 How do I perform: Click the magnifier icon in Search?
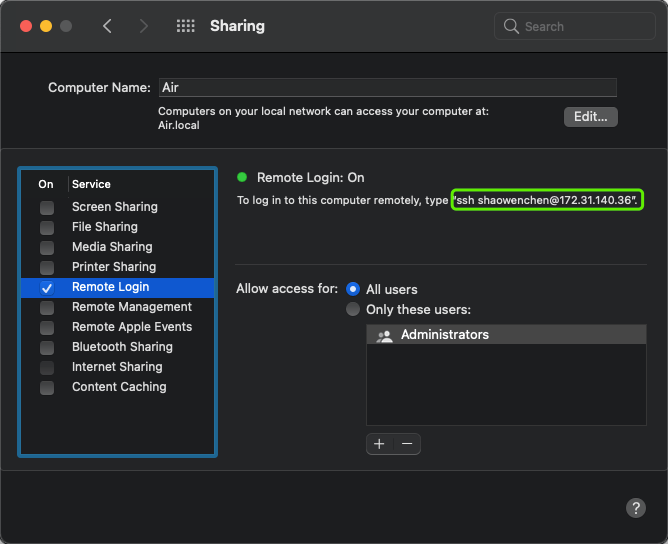point(511,26)
